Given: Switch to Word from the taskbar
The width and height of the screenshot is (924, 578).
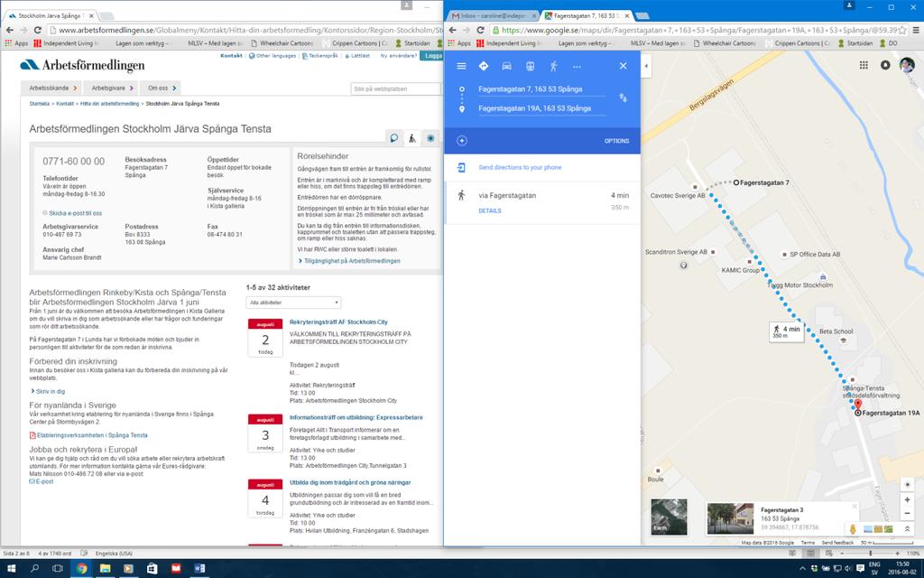Looking at the screenshot, I should click(x=199, y=569).
